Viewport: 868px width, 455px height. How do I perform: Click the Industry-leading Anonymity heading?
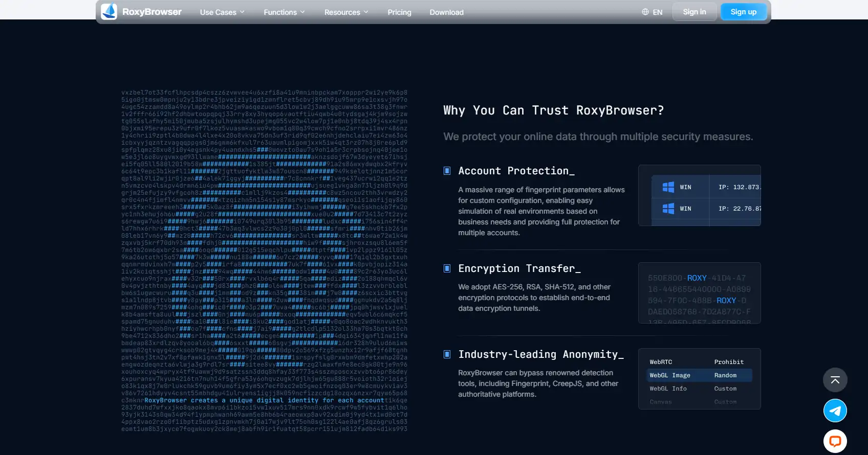[x=541, y=354]
